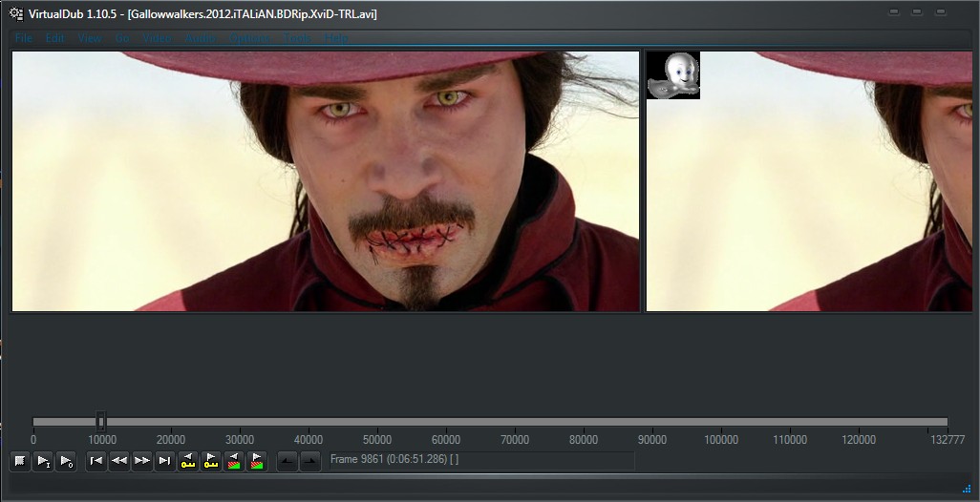The height and width of the screenshot is (502, 980).
Task: Go to the previous key frame
Action: pyautogui.click(x=187, y=461)
